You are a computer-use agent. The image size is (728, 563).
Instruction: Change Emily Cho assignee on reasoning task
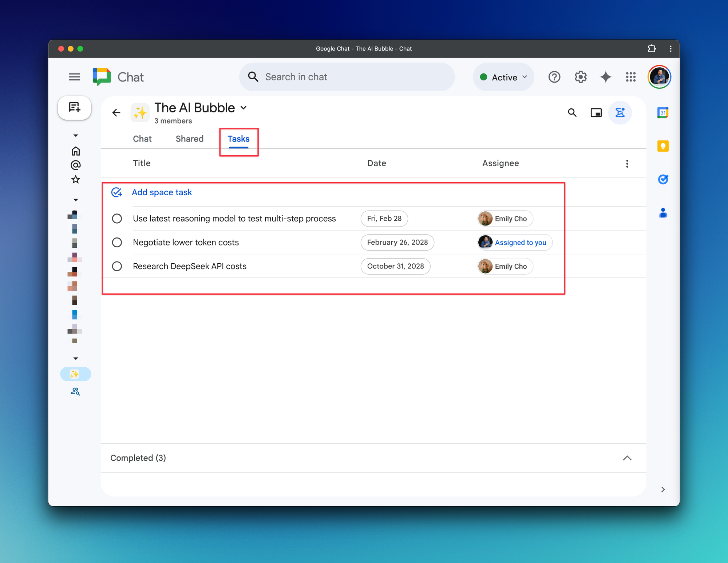(505, 219)
